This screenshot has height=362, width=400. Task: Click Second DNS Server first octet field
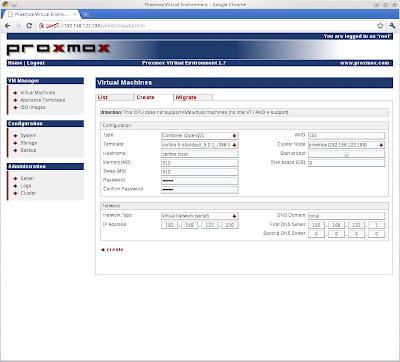(x=316, y=234)
